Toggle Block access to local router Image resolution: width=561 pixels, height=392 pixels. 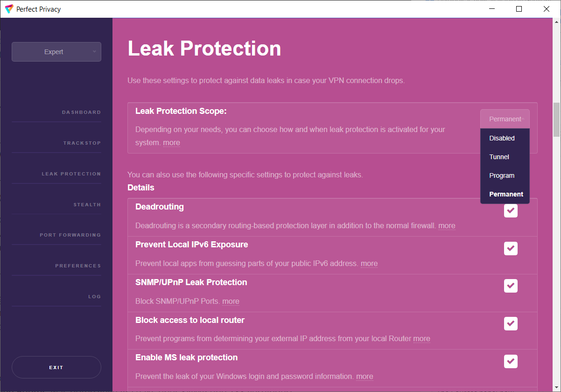(x=511, y=323)
